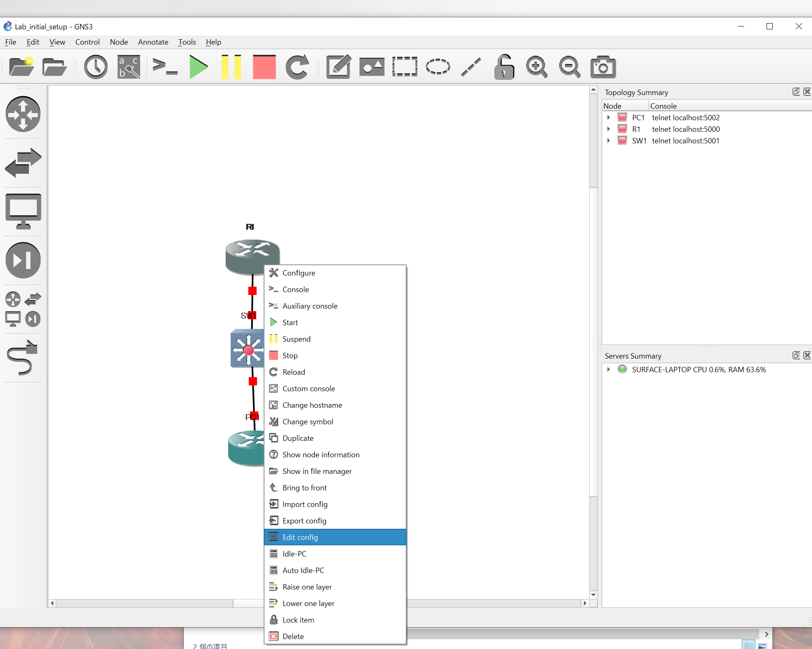Screen dimensions: 812x649
Task: Choose Configure from the context menu
Action: pyautogui.click(x=335, y=273)
